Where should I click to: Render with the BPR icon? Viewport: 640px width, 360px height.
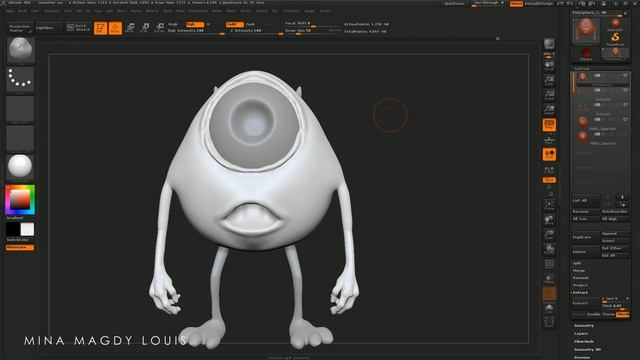click(x=549, y=44)
